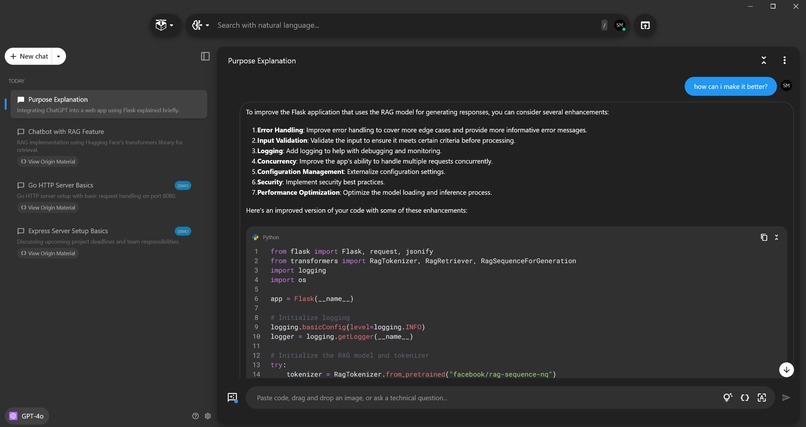Expand the search mode dropdown arrow
Screen dimensions: 806x427
(207, 25)
